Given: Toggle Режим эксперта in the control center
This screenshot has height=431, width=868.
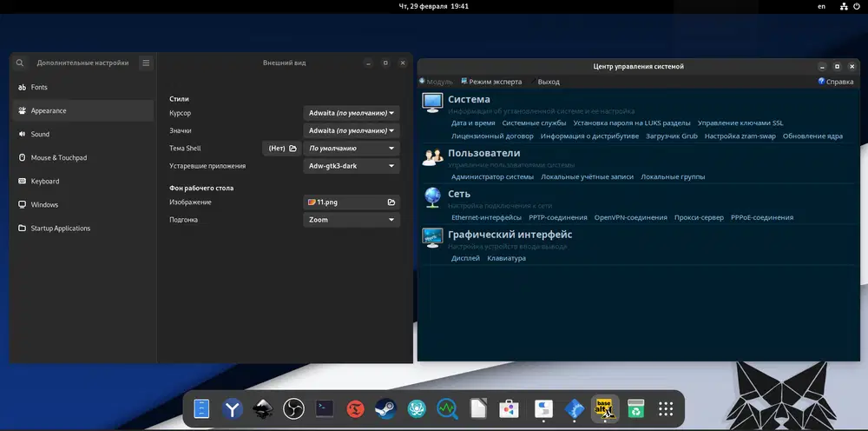Looking at the screenshot, I should coord(491,82).
